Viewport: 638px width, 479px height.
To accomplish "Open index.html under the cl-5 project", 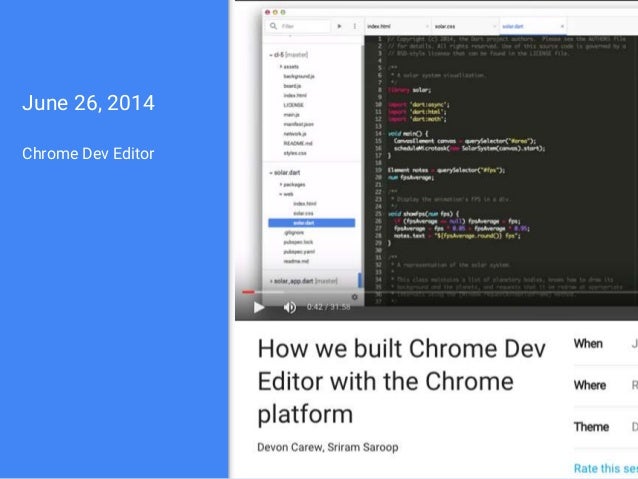I will 295,96.
